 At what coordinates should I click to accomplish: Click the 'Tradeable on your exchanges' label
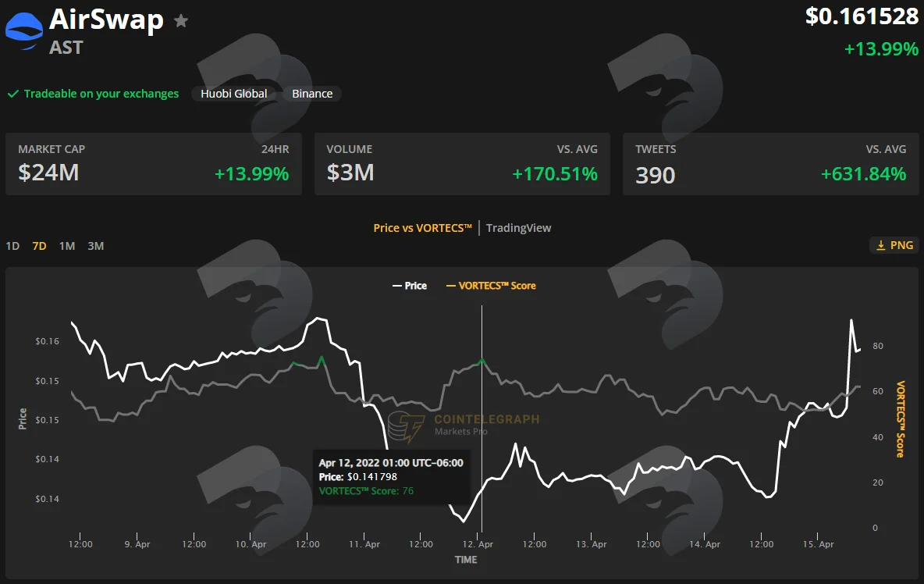(101, 94)
